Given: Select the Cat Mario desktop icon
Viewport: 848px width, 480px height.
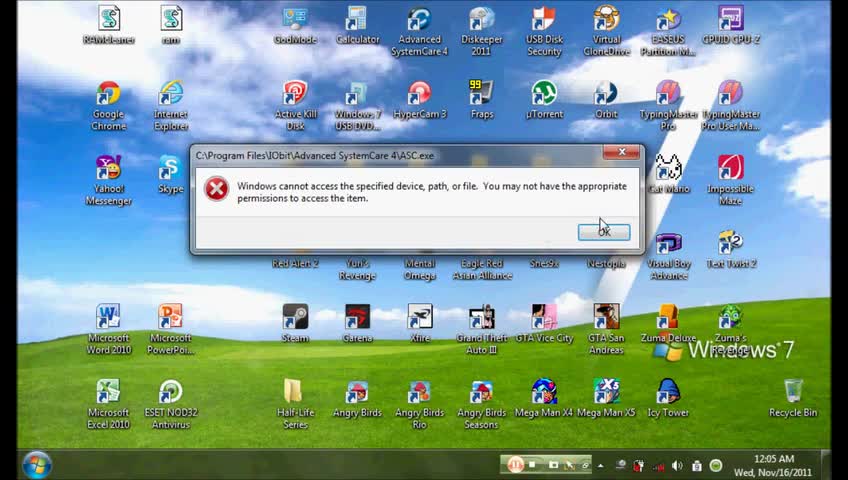Looking at the screenshot, I should coord(668,175).
